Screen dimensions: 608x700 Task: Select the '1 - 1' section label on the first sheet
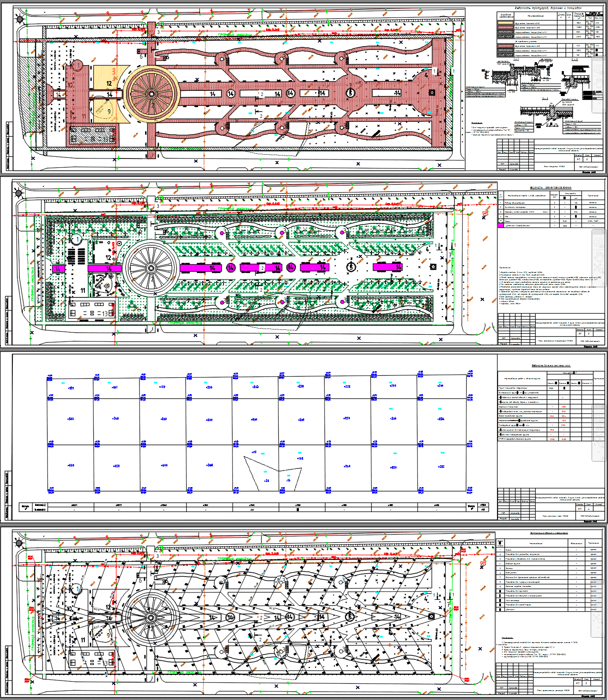516,59
